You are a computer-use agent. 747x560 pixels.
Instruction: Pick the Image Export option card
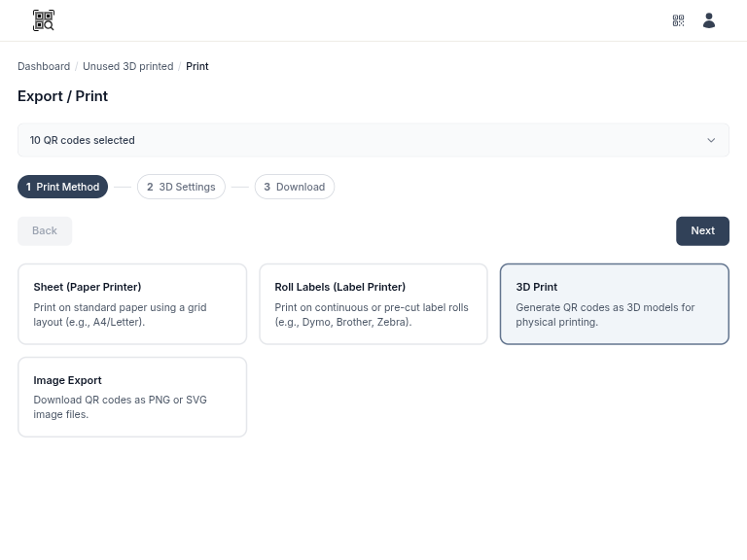click(x=132, y=397)
